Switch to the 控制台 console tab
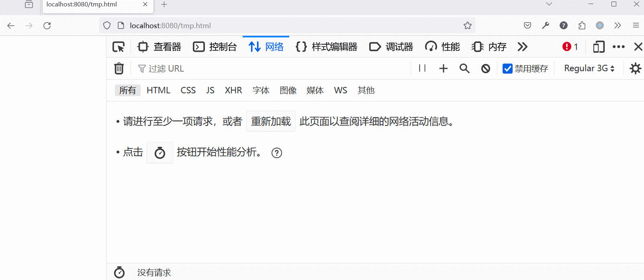Image resolution: width=644 pixels, height=280 pixels. pos(215,47)
